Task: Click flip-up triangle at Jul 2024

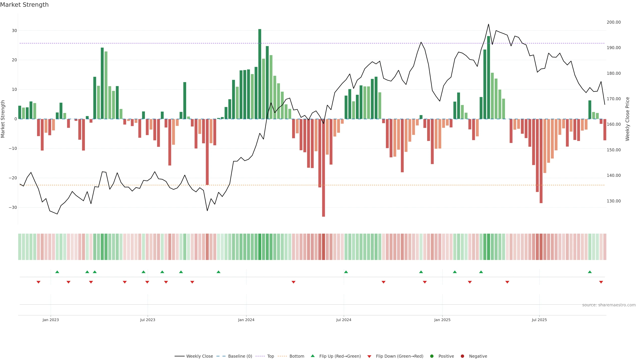Action: [x=346, y=272]
